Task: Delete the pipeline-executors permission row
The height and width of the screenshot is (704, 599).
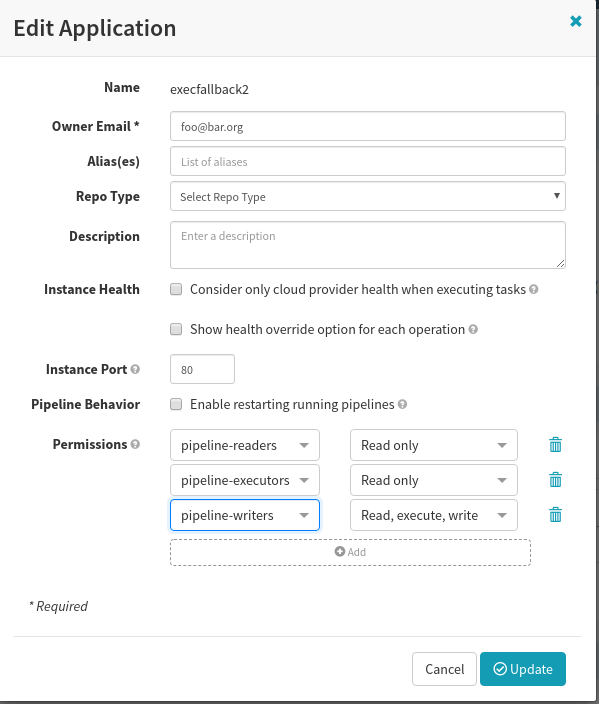Action: pyautogui.click(x=555, y=480)
